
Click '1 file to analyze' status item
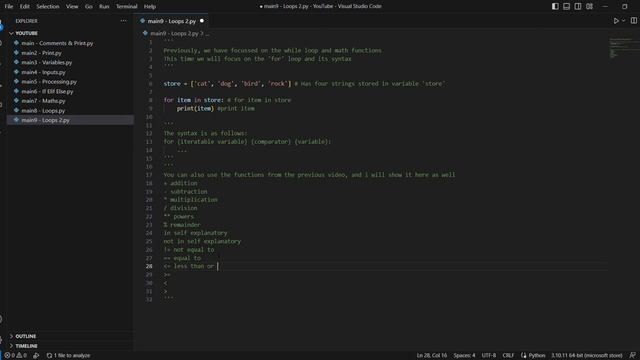tap(68, 356)
